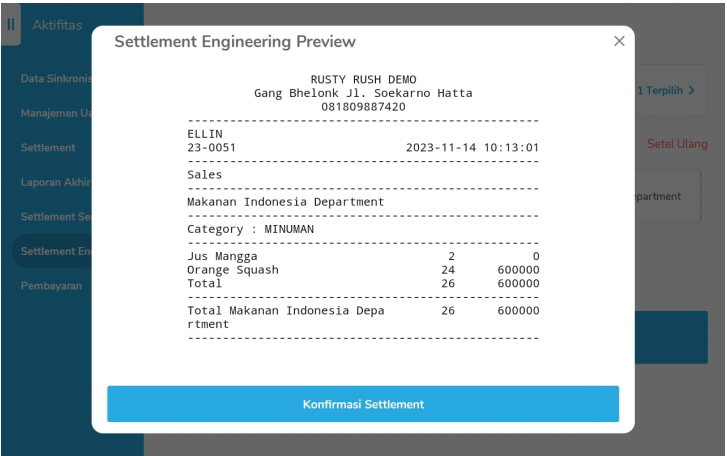
Task: Click the Total Makanan Indonesia Department row
Action: [363, 317]
